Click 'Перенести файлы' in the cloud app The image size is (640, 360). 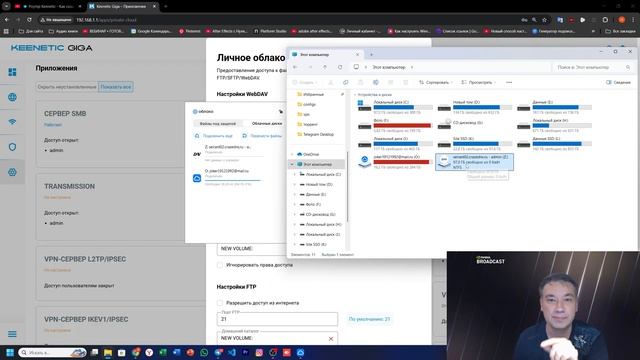(262, 136)
